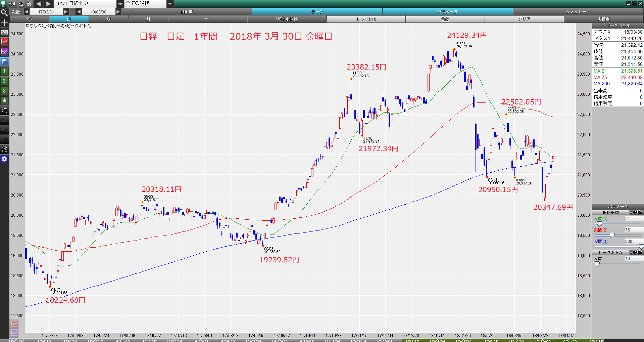The width and height of the screenshot is (644, 342).
Task: Click the green star favorites icon
Action: pos(4,100)
